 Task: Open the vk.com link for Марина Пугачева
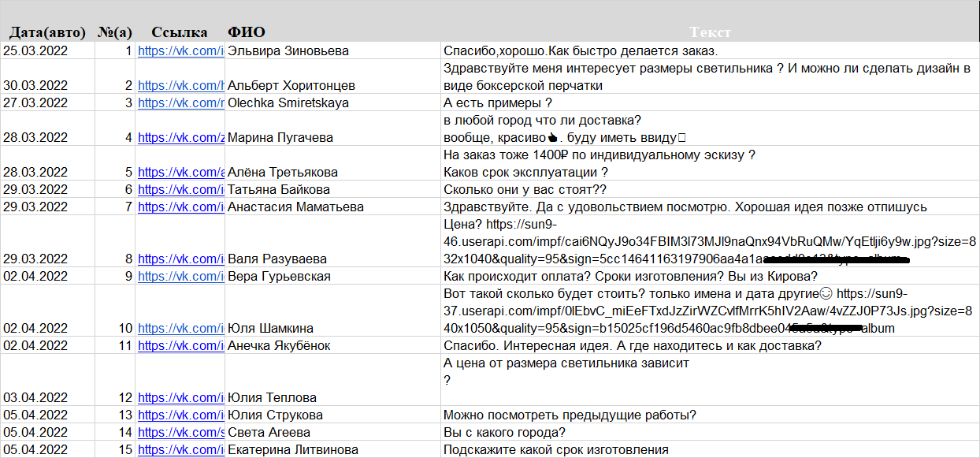pos(181,137)
